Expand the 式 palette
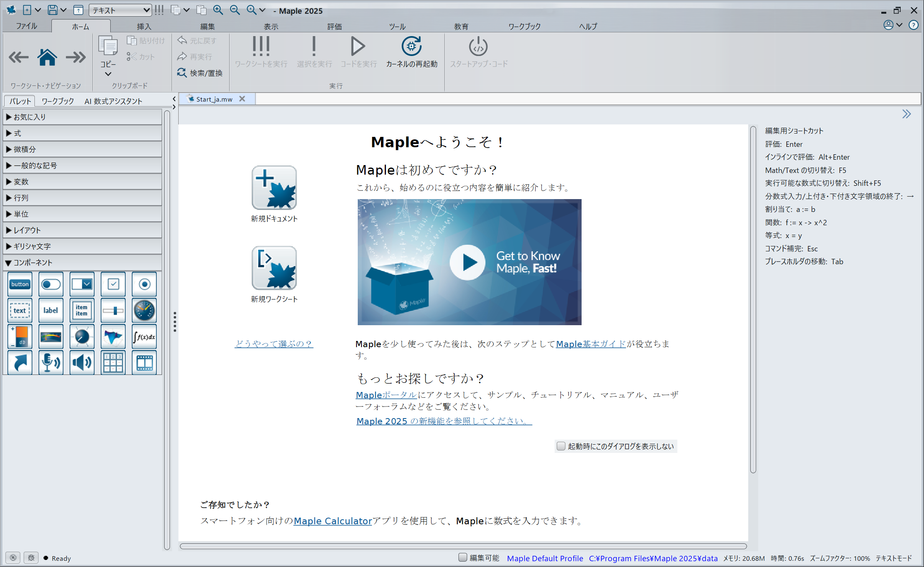The height and width of the screenshot is (567, 924). click(x=82, y=133)
